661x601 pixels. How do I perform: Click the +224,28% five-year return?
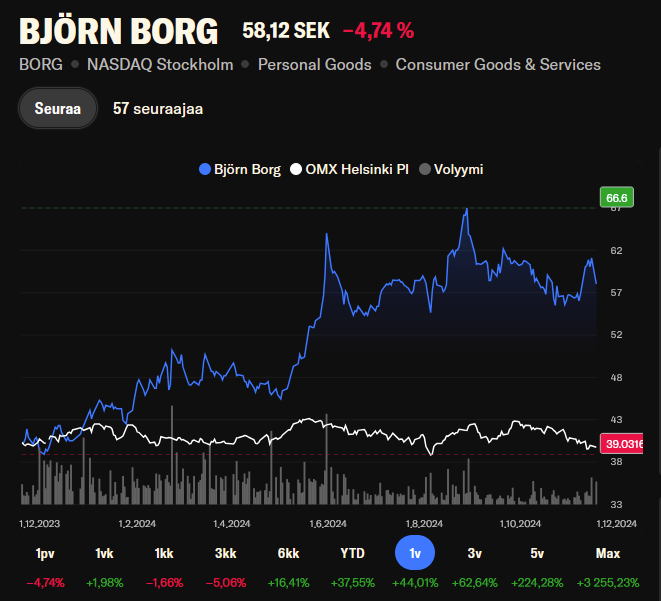(x=537, y=583)
